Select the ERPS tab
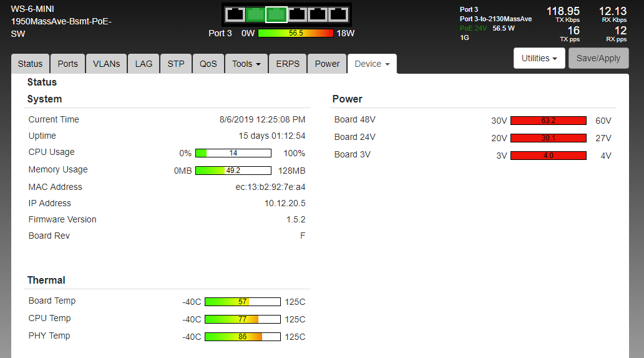 288,64
